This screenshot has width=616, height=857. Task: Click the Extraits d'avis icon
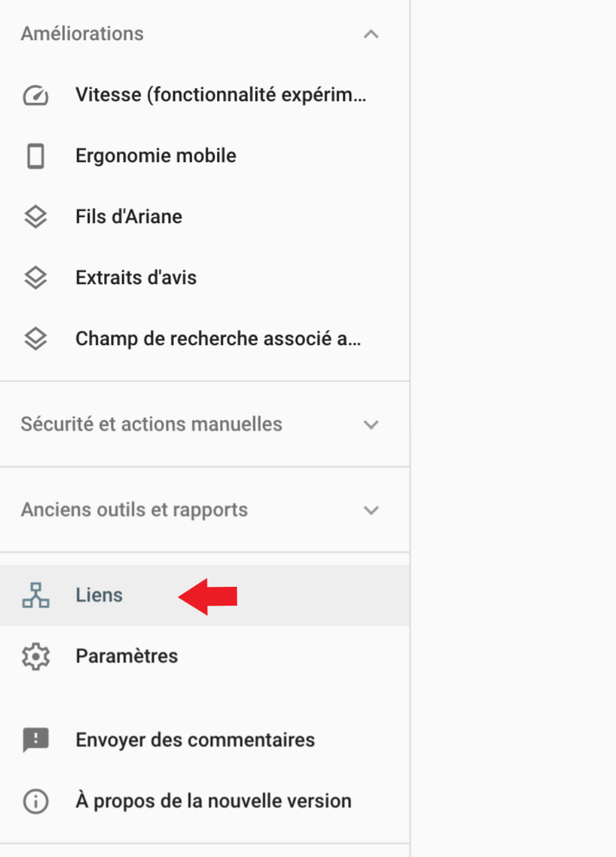(x=35, y=278)
